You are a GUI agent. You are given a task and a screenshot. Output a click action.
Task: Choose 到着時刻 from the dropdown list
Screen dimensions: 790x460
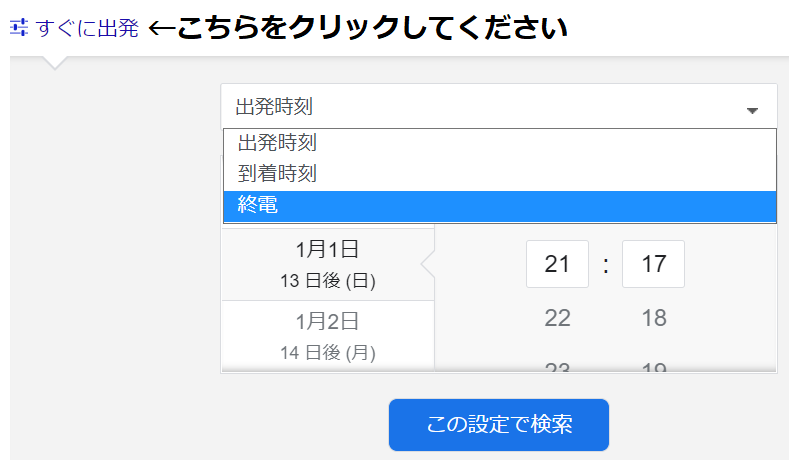tap(277, 174)
